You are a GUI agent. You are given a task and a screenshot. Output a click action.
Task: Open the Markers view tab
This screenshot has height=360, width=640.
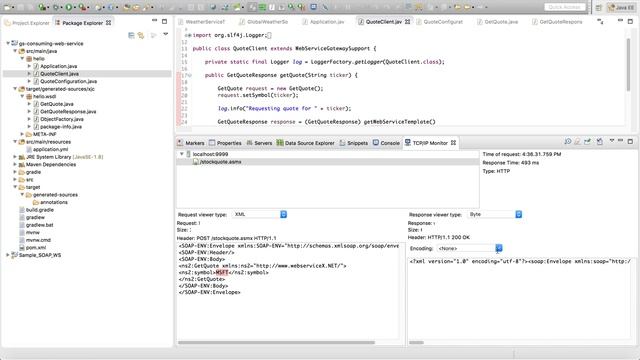(x=191, y=143)
